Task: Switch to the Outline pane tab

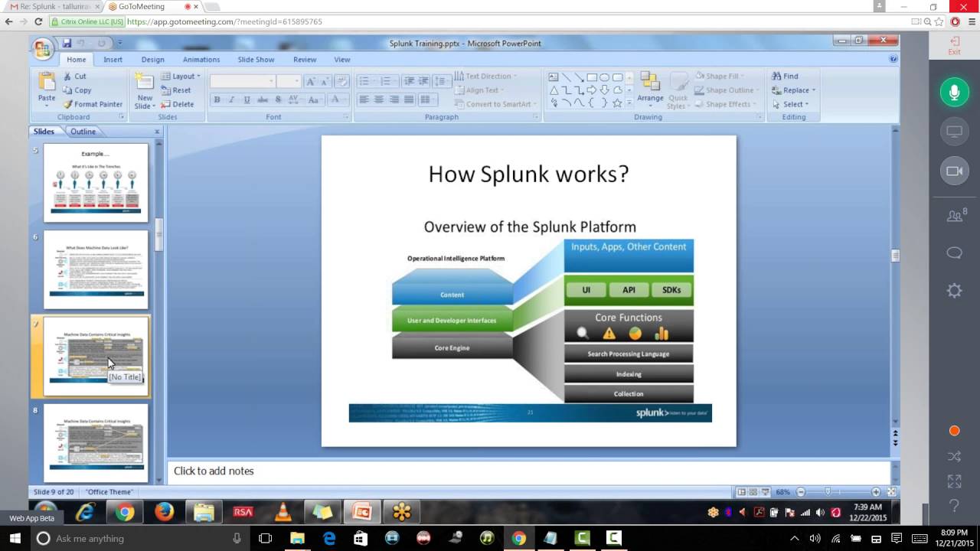Action: click(x=83, y=132)
